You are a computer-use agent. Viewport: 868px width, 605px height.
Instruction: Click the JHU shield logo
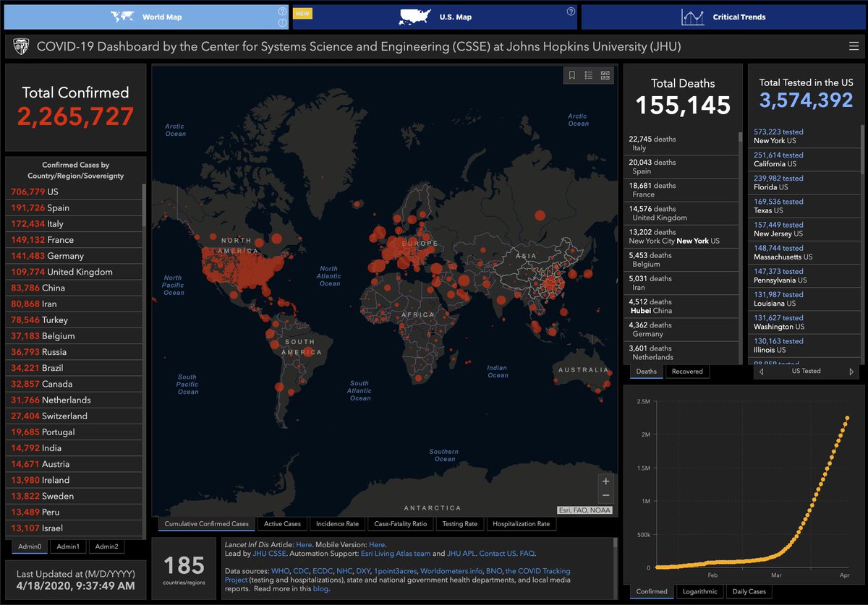coord(20,47)
